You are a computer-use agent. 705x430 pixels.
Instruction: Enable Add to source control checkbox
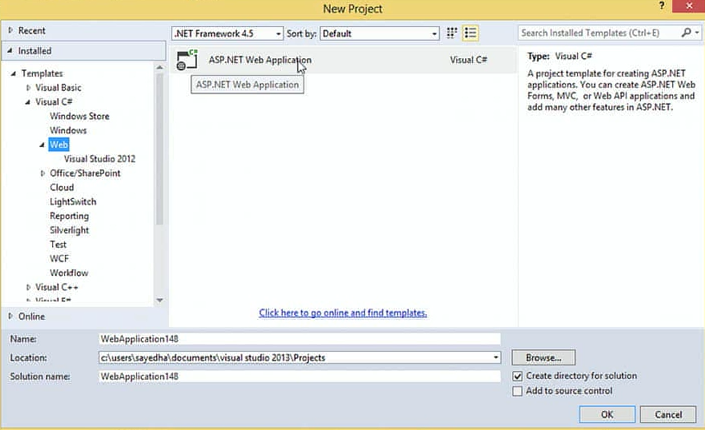[x=518, y=391]
